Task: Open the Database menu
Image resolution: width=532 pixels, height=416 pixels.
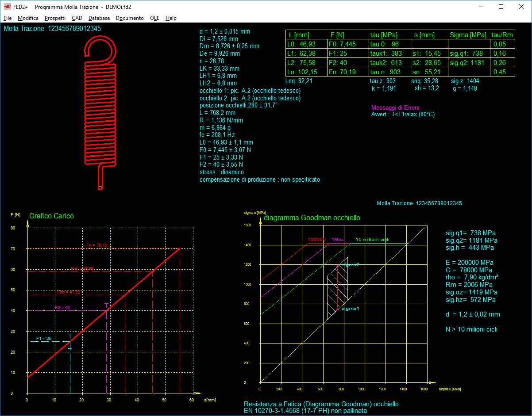Action: pos(99,18)
